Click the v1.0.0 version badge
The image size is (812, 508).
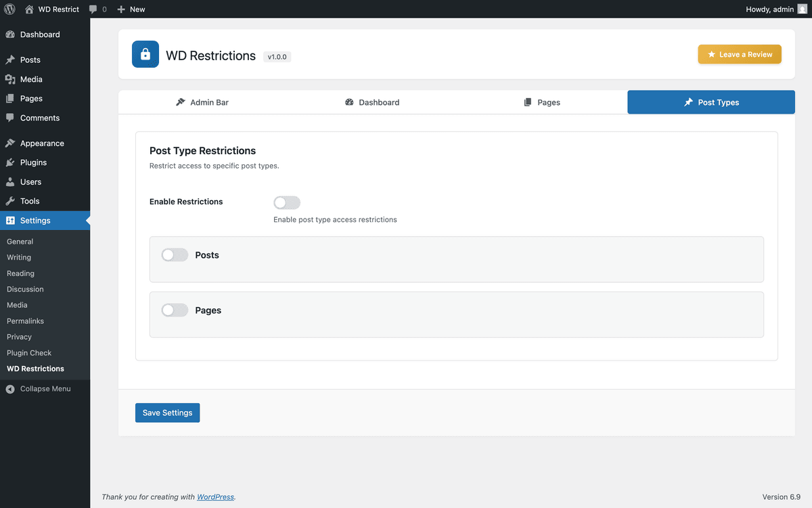(277, 57)
